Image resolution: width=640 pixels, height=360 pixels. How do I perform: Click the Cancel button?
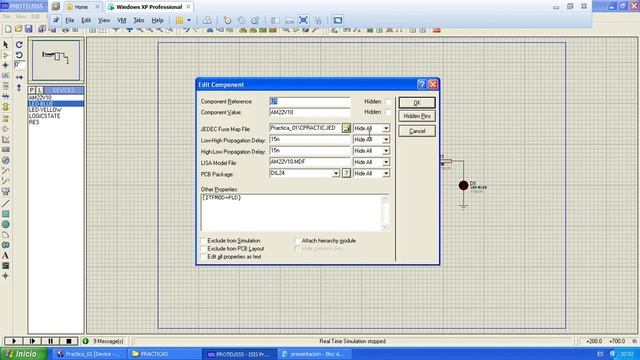click(417, 131)
